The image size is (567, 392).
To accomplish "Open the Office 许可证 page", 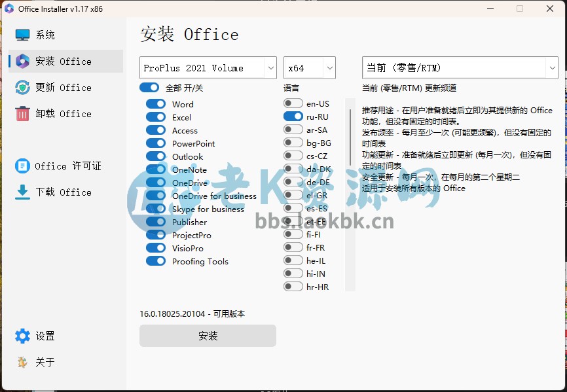I will click(x=66, y=166).
